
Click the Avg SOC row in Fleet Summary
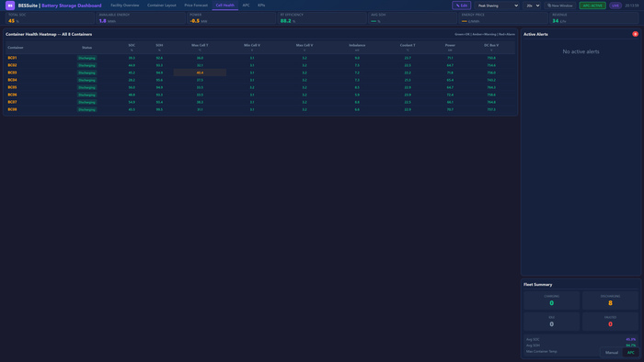pos(581,339)
